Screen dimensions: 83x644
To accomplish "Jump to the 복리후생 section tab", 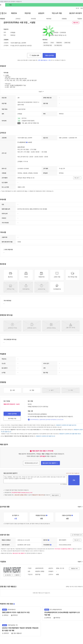I will pos(49,19).
